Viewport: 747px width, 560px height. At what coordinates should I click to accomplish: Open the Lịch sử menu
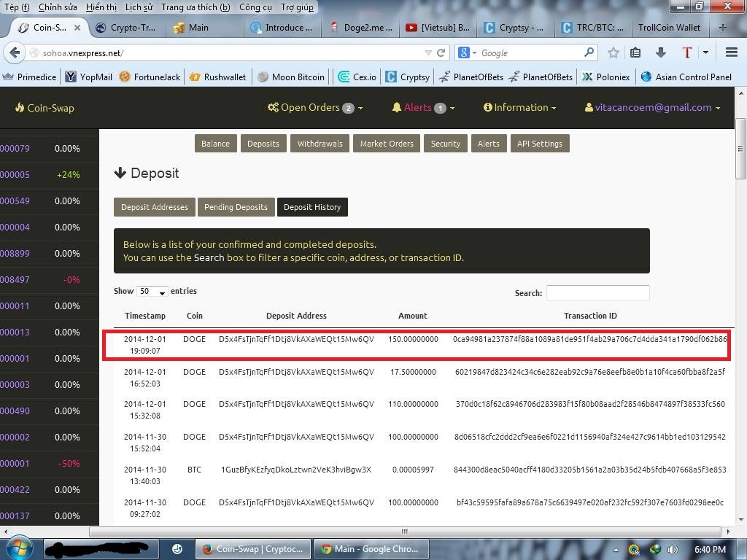[x=139, y=7]
